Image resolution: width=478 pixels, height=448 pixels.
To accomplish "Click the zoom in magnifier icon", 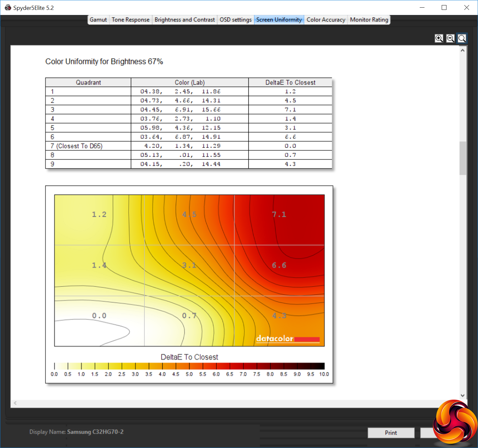I will click(439, 39).
